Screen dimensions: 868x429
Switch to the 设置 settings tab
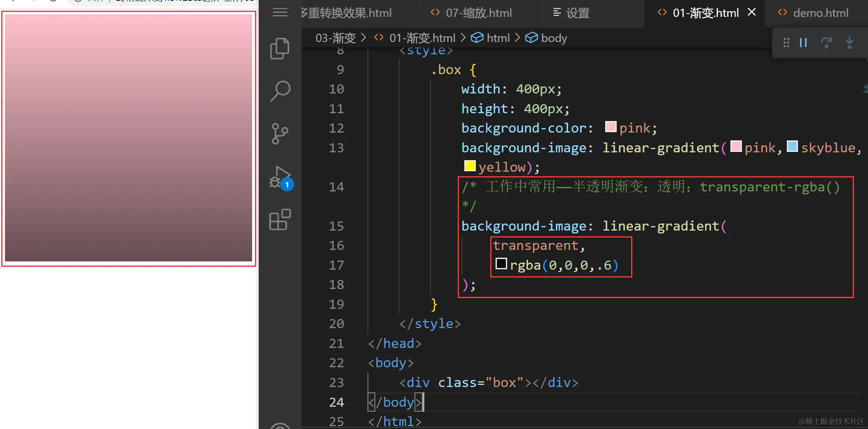571,13
